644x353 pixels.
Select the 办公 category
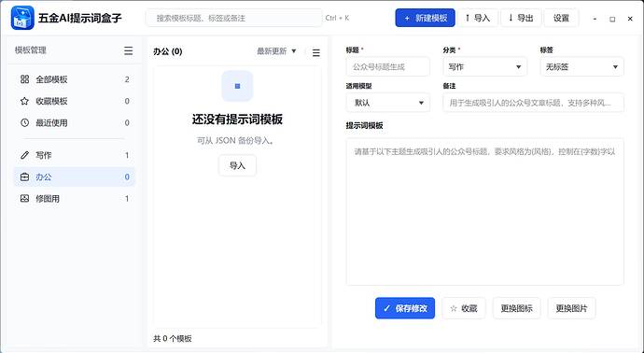[75, 177]
